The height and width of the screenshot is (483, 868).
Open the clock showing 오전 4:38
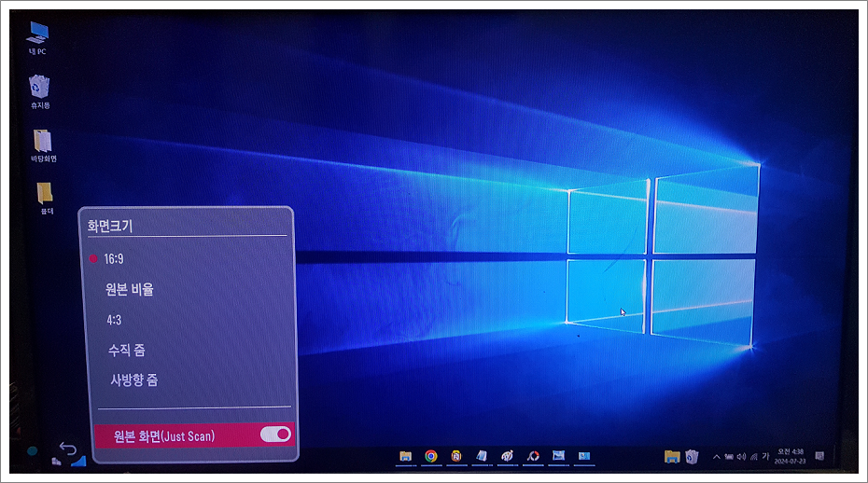coord(790,457)
